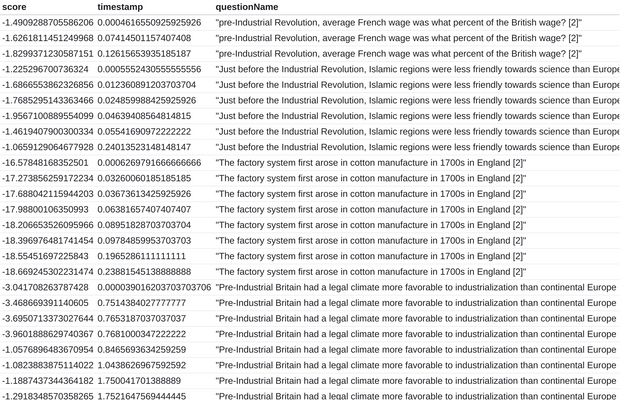Select timestamp cell 0.012360891203703704
This screenshot has height=400, width=640.
(x=147, y=85)
